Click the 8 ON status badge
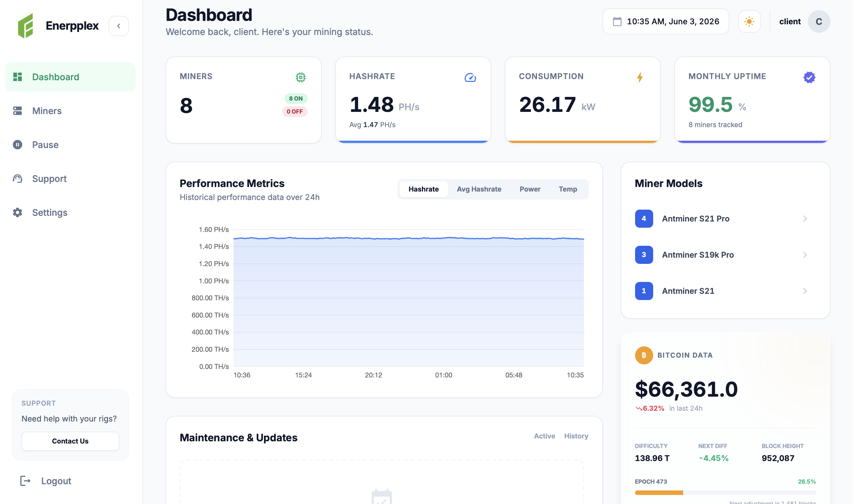Image resolution: width=853 pixels, height=504 pixels. 296,99
